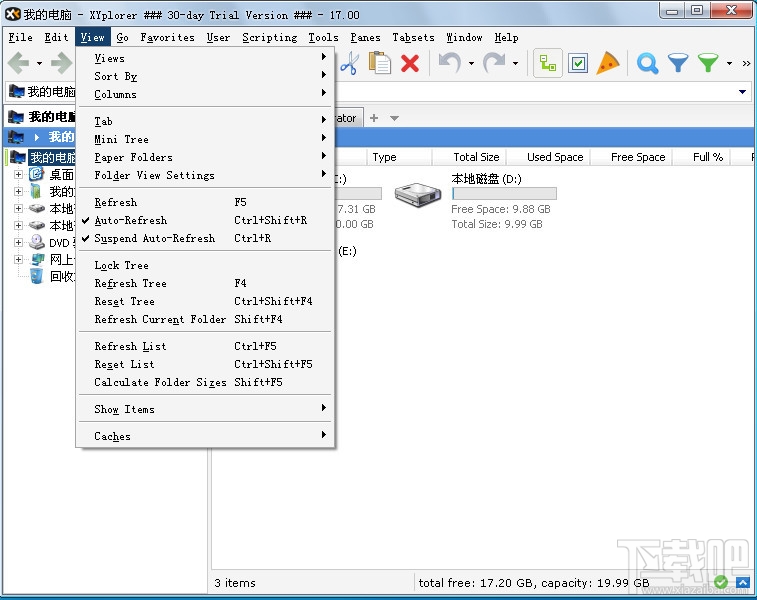Click the Cut scissors icon
This screenshot has width=757, height=600.
(350, 63)
